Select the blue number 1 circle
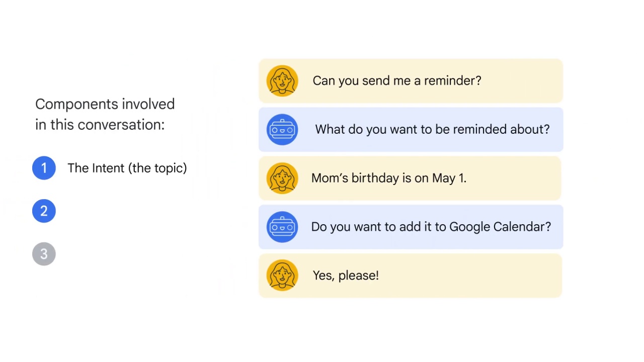The height and width of the screenshot is (362, 644). pyautogui.click(x=44, y=168)
